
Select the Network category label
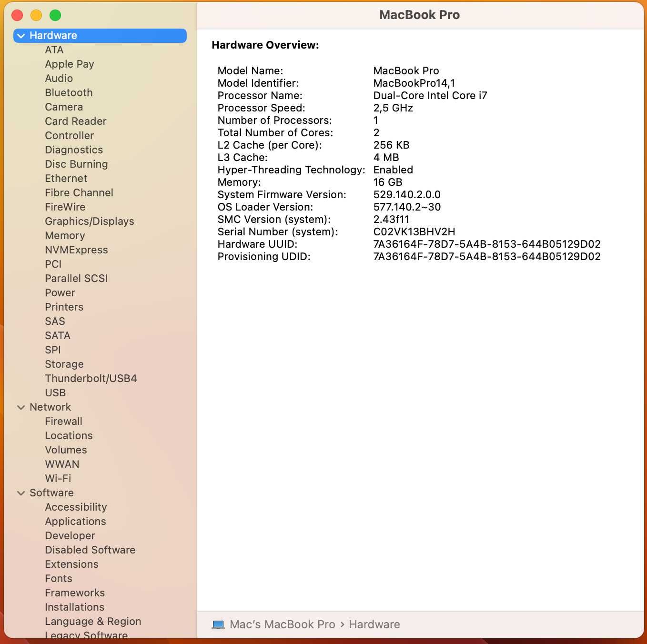(x=50, y=407)
